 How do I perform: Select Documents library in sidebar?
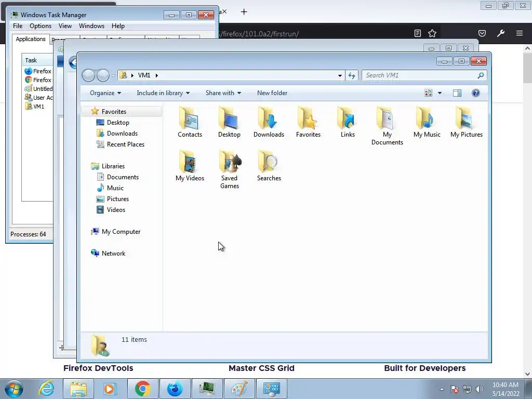click(123, 177)
